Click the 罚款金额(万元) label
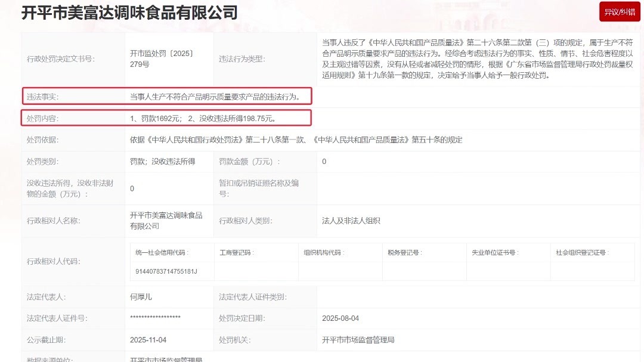The image size is (644, 362). 249,162
